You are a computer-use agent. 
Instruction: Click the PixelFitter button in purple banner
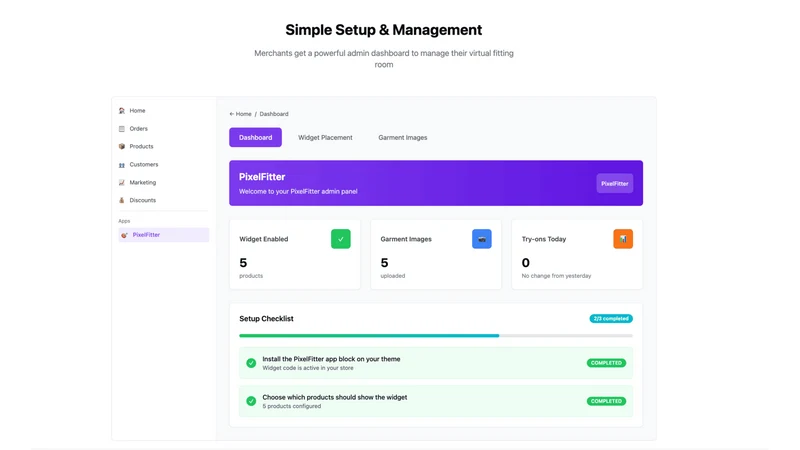point(614,184)
